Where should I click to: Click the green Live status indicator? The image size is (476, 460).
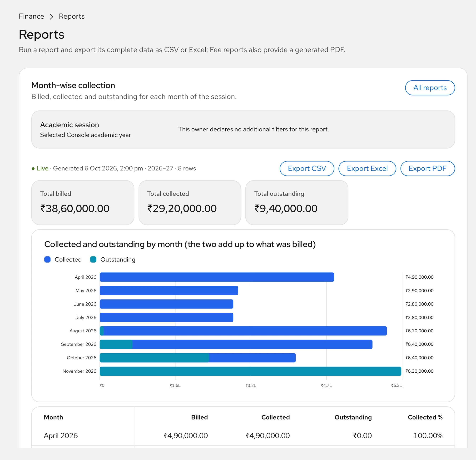40,168
